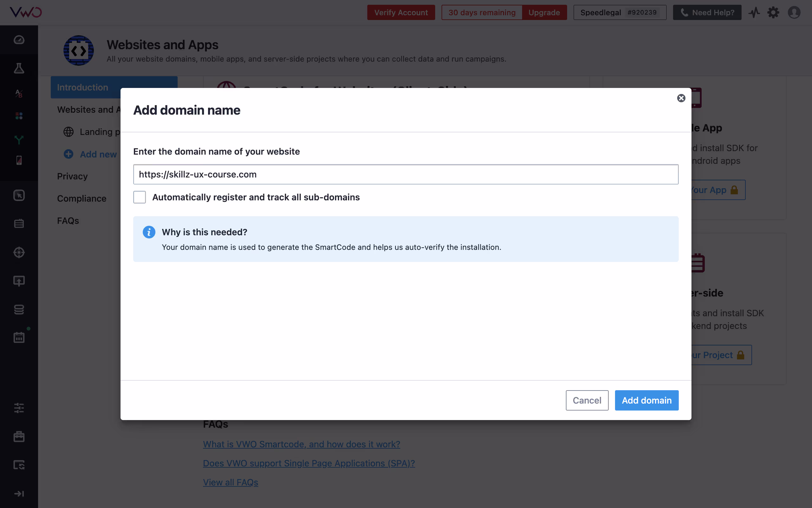Open the green branch rollout sidebar icon

[19, 139]
